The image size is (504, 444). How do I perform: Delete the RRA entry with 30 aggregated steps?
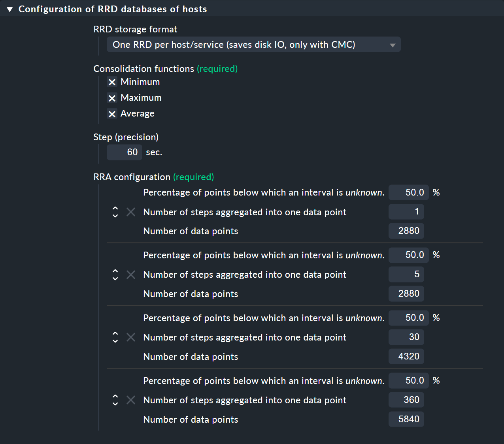coord(131,337)
